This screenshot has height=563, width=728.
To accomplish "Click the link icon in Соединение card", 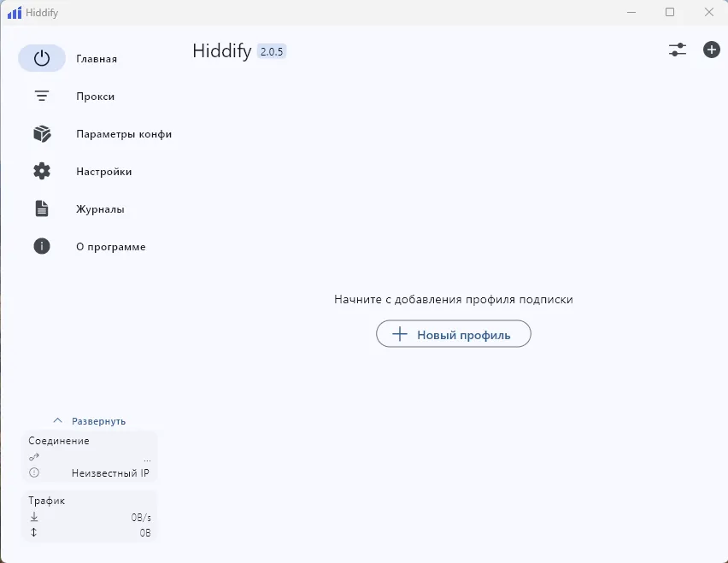I will (33, 458).
